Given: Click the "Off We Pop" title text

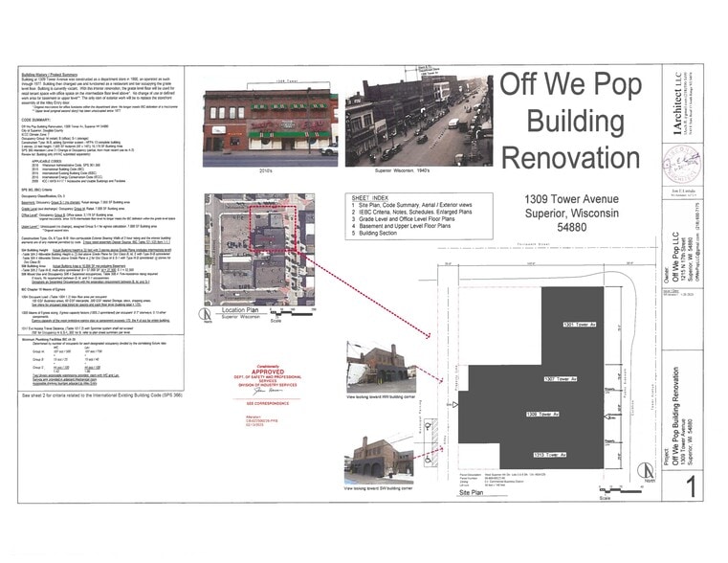Looking at the screenshot, I should pyautogui.click(x=570, y=83).
